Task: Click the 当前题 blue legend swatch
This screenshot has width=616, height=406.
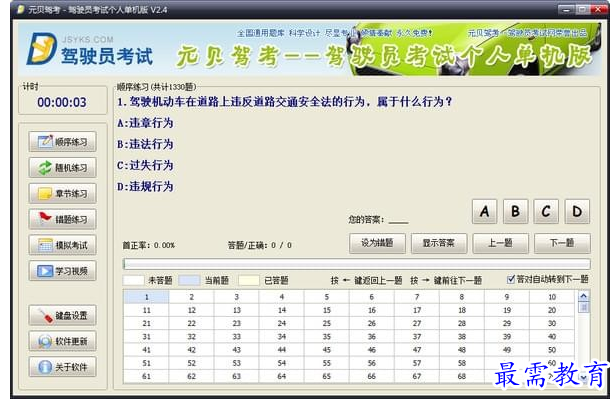Action: click(x=189, y=280)
